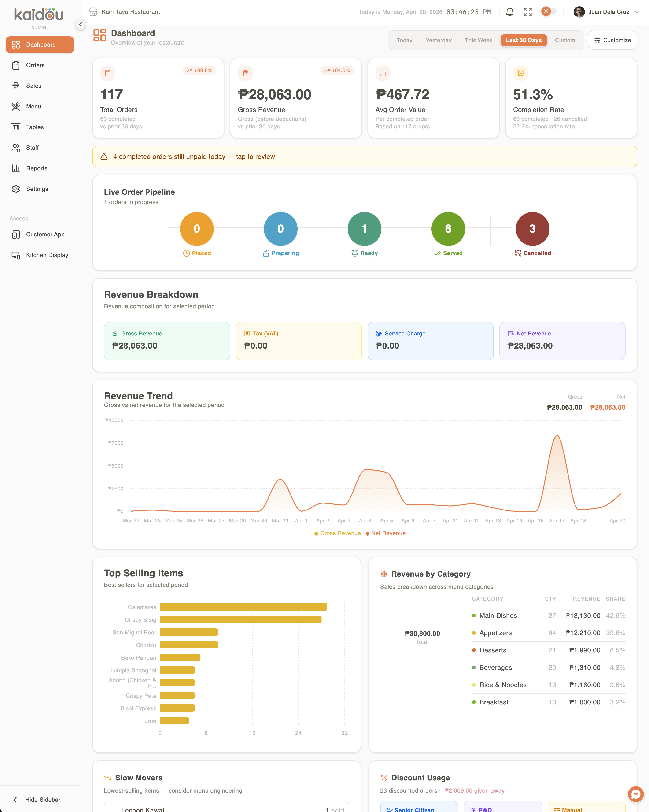
Task: Toggle the light/dark theme switch
Action: pyautogui.click(x=549, y=11)
